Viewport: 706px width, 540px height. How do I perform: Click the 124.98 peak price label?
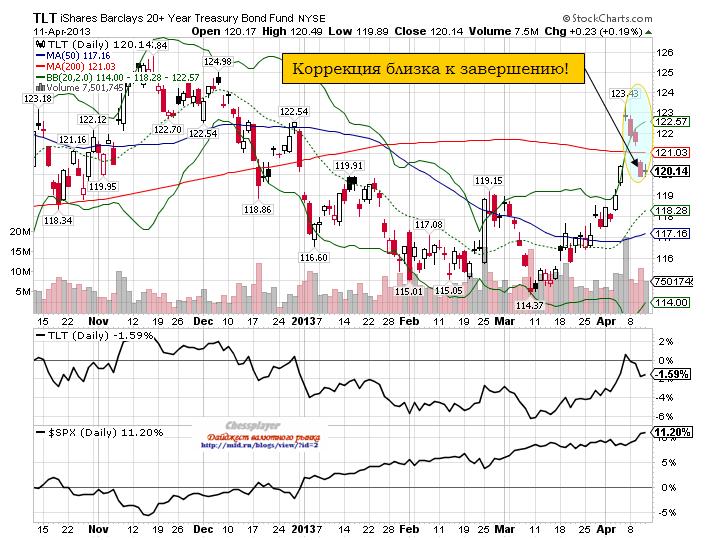[x=217, y=62]
